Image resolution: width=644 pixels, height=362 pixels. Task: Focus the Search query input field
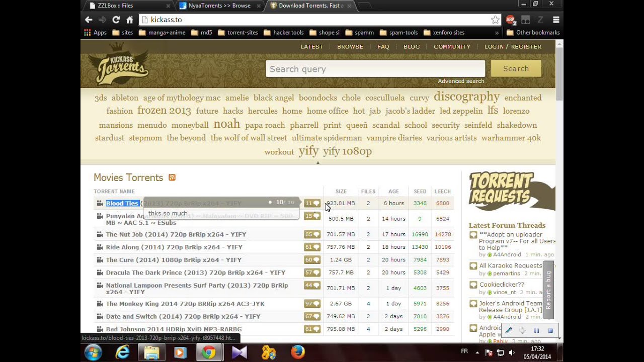[x=375, y=69]
